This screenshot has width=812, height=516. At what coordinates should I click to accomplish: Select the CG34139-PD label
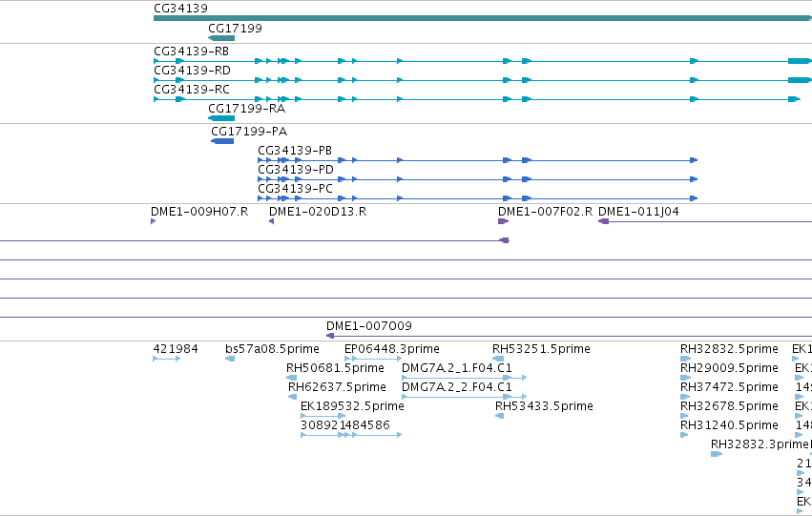pos(296,170)
